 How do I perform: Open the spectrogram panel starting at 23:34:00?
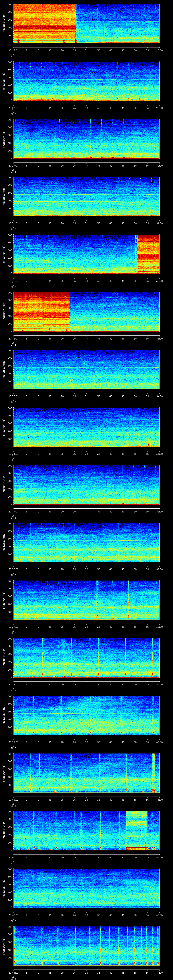86,427
